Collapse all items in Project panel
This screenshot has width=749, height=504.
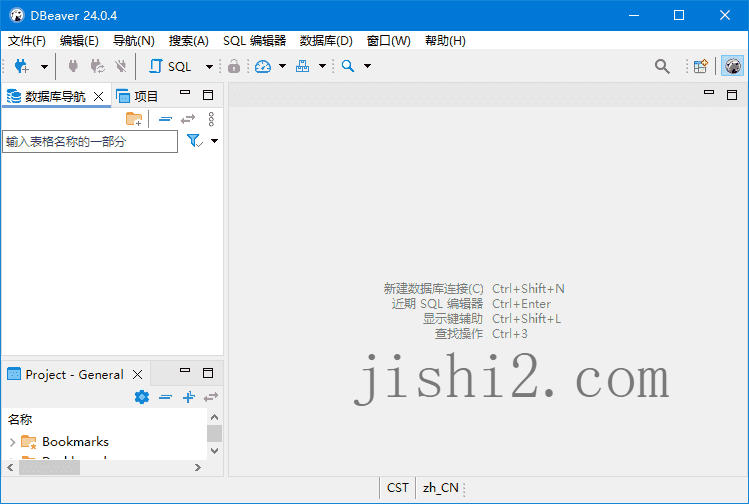(x=165, y=397)
